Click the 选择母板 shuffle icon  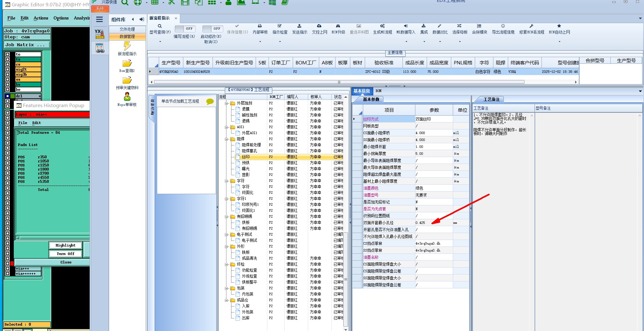pos(459,26)
